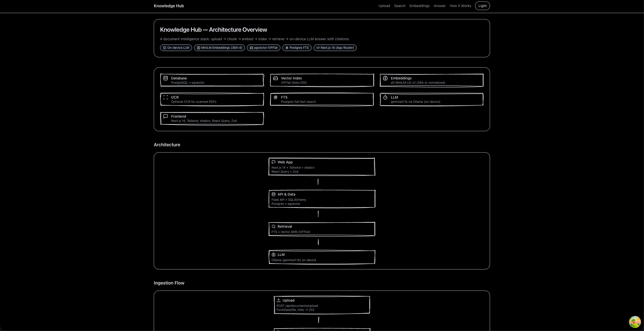Screen dimensions: 644x331
Task: Click the brain icon in Embeddings card
Action: tap(385, 78)
